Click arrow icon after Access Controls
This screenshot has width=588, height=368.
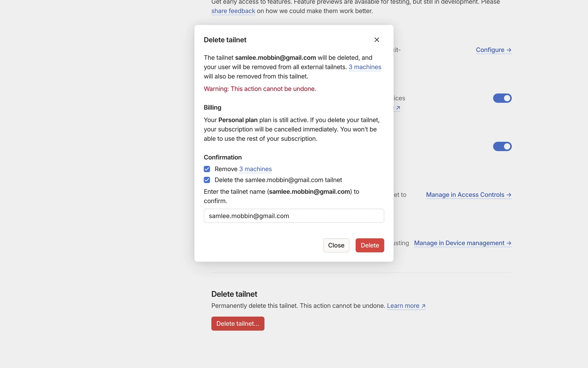pos(509,195)
